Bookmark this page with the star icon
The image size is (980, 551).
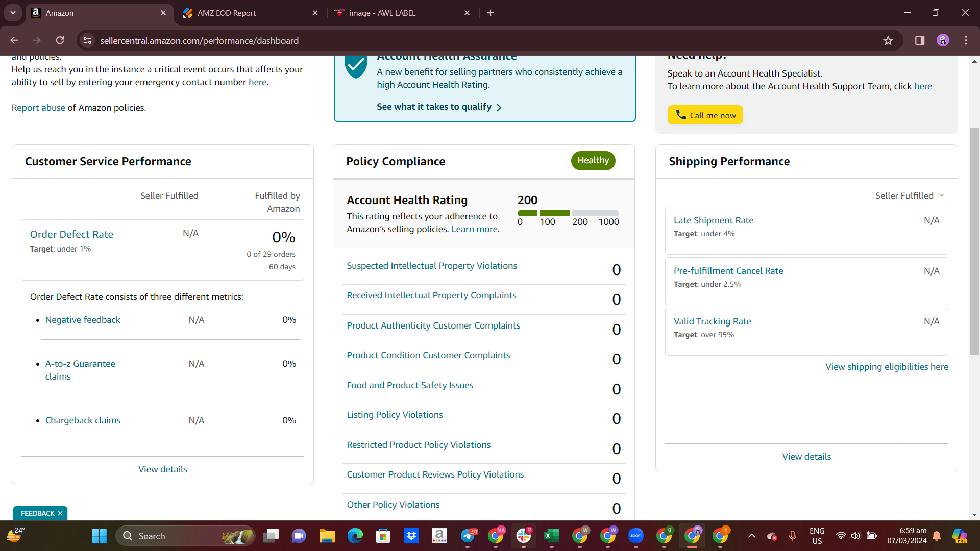point(888,40)
